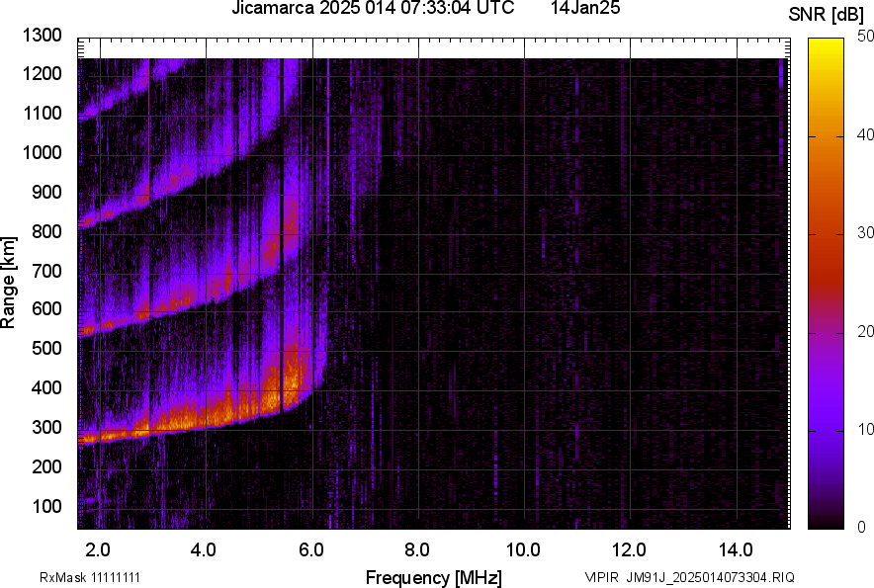Click the colorbar value '50'
Viewport: 874px width, 588px height.
tap(866, 37)
